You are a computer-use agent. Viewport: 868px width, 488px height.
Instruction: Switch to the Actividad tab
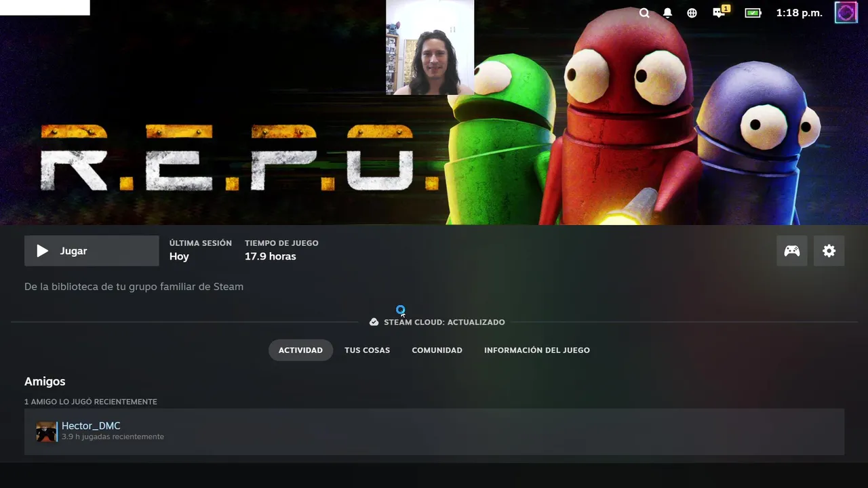coord(300,350)
